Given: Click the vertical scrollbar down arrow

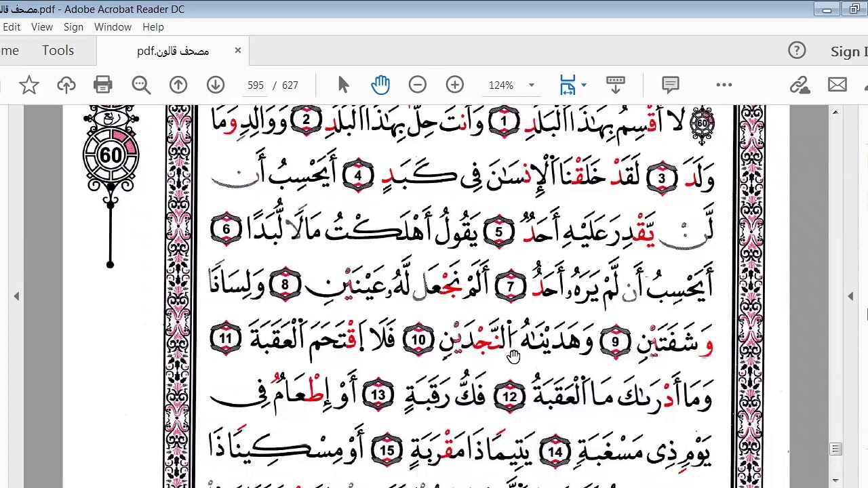Looking at the screenshot, I should point(835,481).
